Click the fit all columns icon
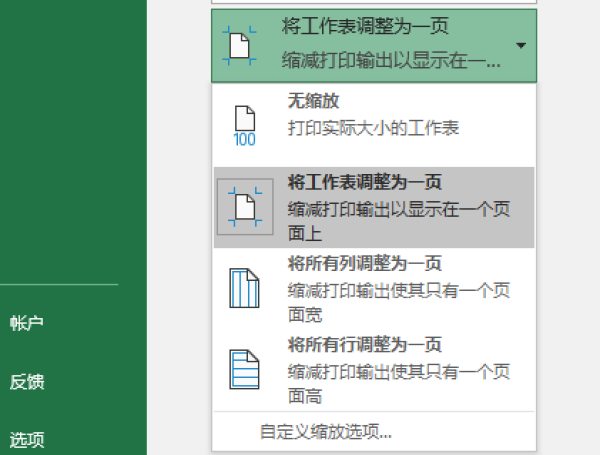This screenshot has width=600, height=455. [244, 288]
